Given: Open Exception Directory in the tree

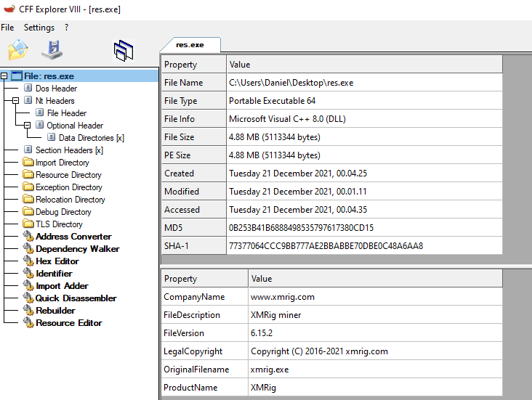Looking at the screenshot, I should (69, 187).
